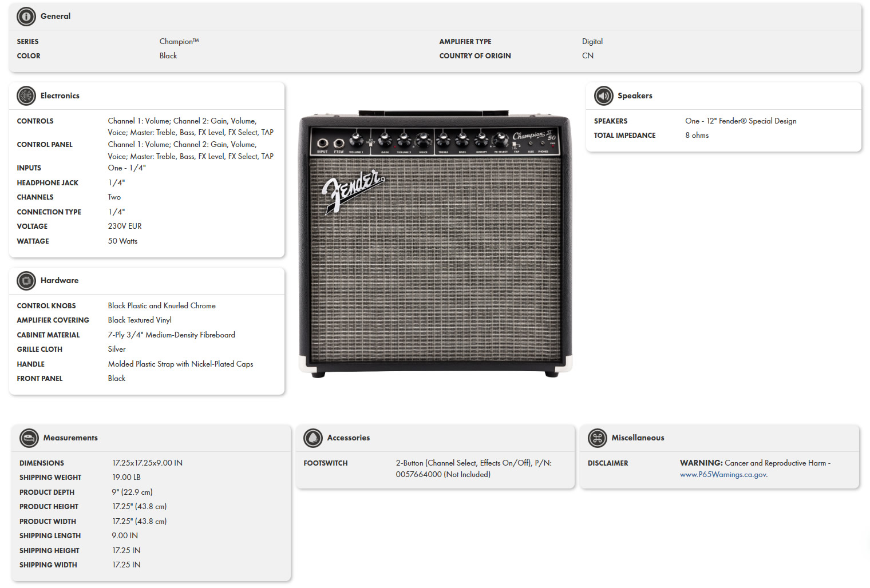Screen dimensions: 870x588
Task: Click the CONTROL PANEL label
Action: 45,145
